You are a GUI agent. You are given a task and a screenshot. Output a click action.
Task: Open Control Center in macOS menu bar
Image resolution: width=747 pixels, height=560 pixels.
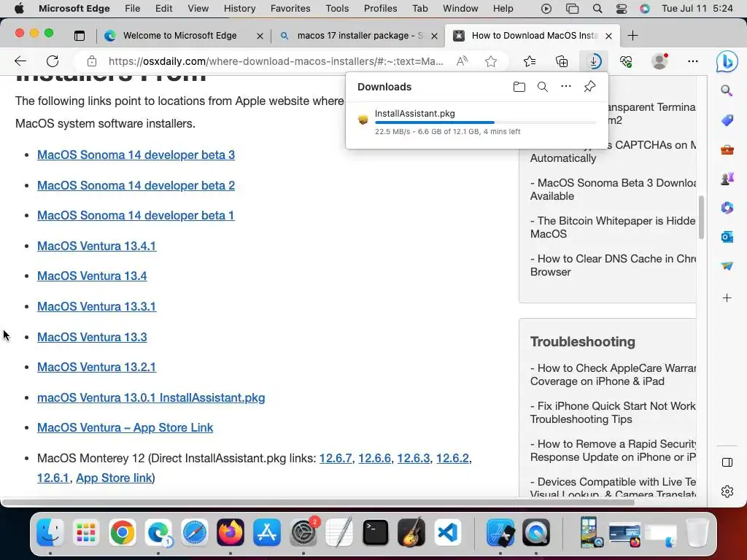point(622,9)
